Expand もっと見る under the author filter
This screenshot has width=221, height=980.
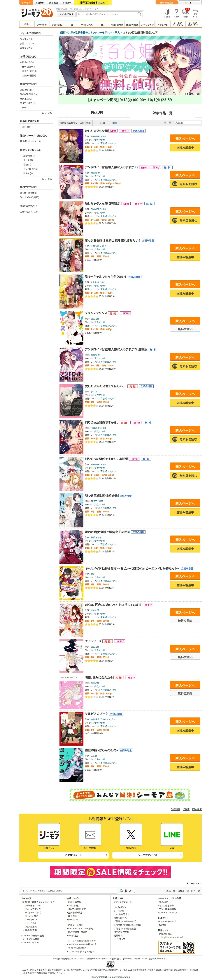pos(46,113)
